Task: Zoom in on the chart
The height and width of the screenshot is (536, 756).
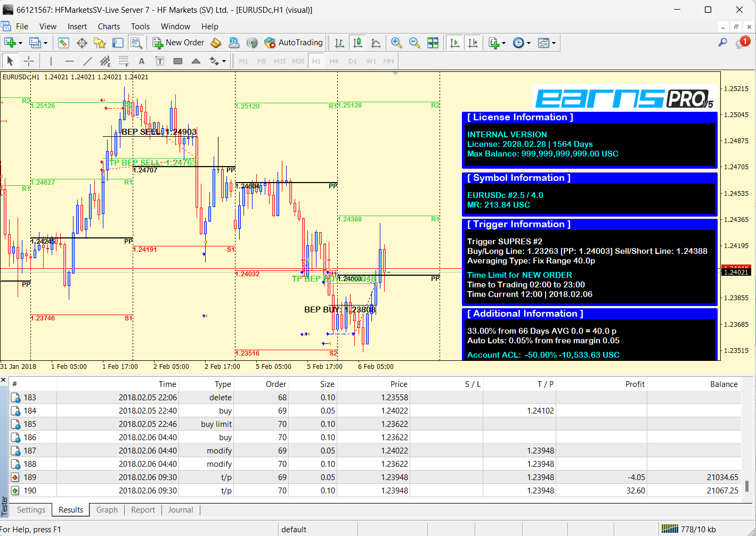Action: click(x=396, y=43)
